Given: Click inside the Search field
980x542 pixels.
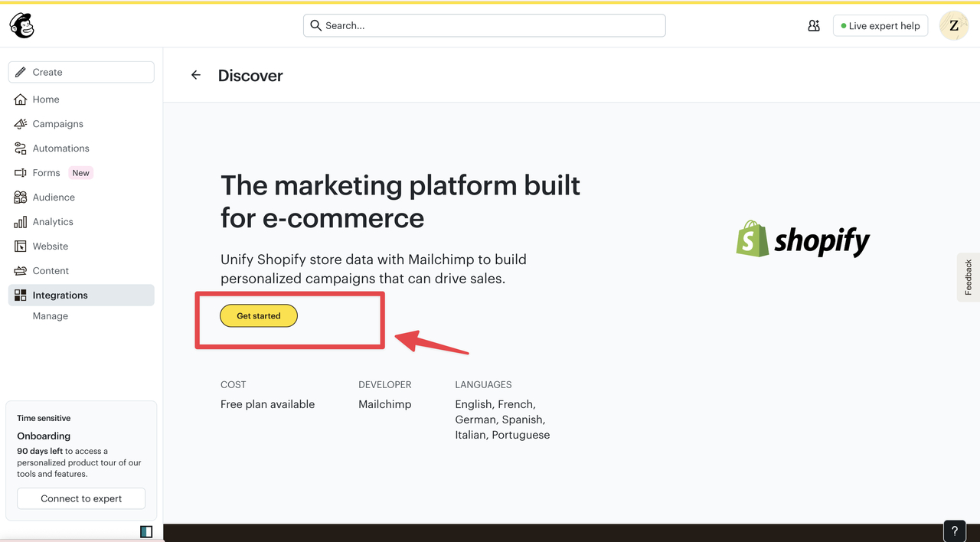Looking at the screenshot, I should (484, 25).
